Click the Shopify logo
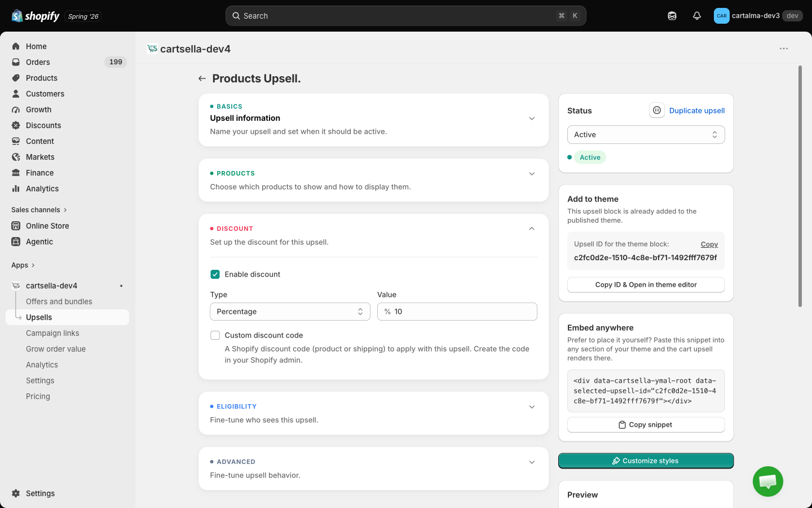 [x=36, y=16]
